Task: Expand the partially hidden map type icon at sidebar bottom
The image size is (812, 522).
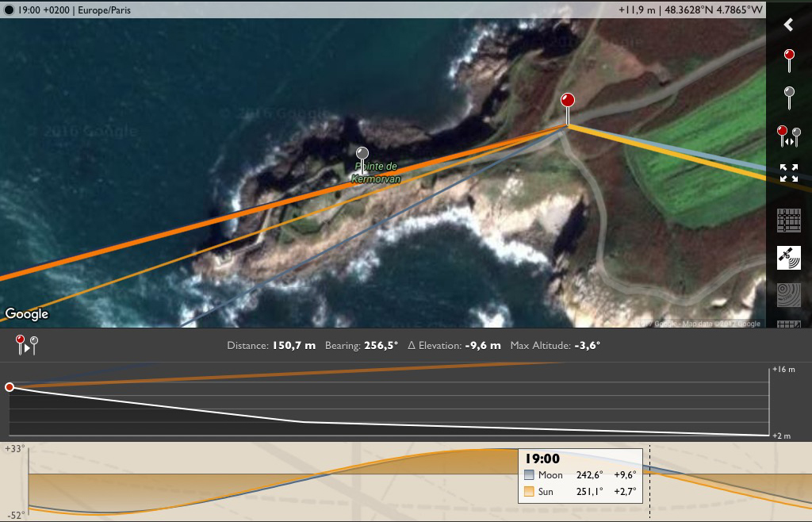Action: [789, 324]
